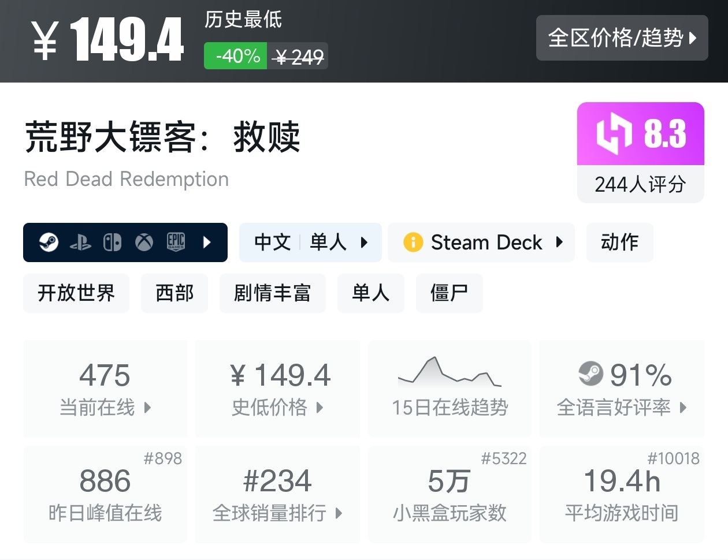This screenshot has height=560, width=728.
Task: Click the yellow Steam Deck info icon
Action: [x=413, y=242]
